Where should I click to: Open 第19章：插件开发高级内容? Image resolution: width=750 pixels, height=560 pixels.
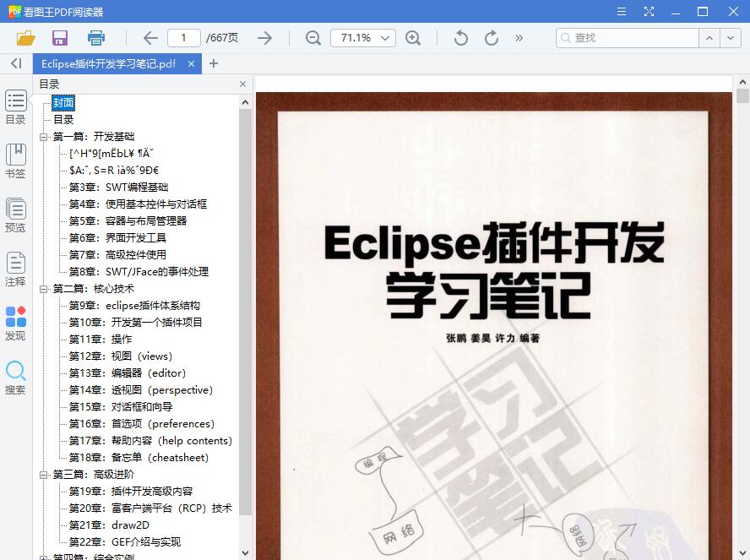[x=131, y=491]
